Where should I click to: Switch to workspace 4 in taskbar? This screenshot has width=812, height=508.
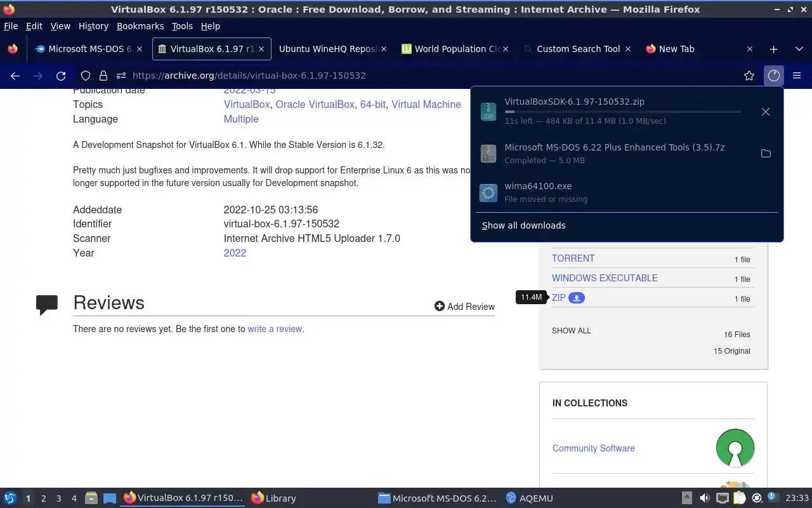tap(74, 498)
